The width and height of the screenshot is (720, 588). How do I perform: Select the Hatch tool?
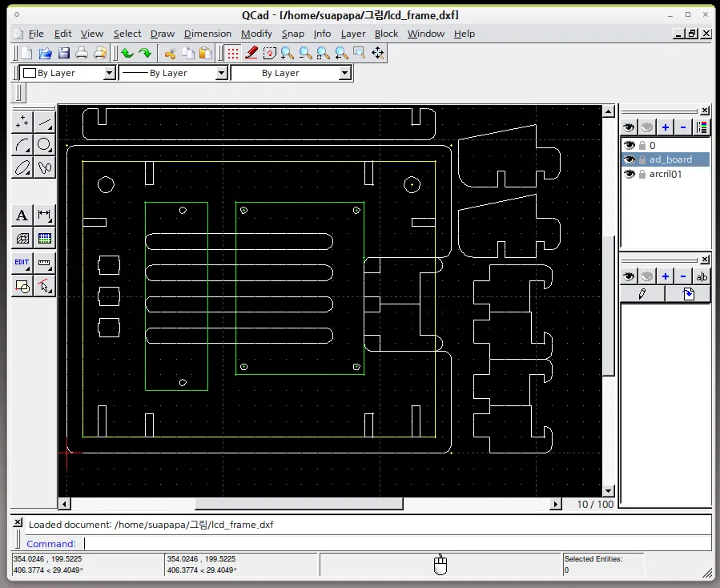coord(22,239)
